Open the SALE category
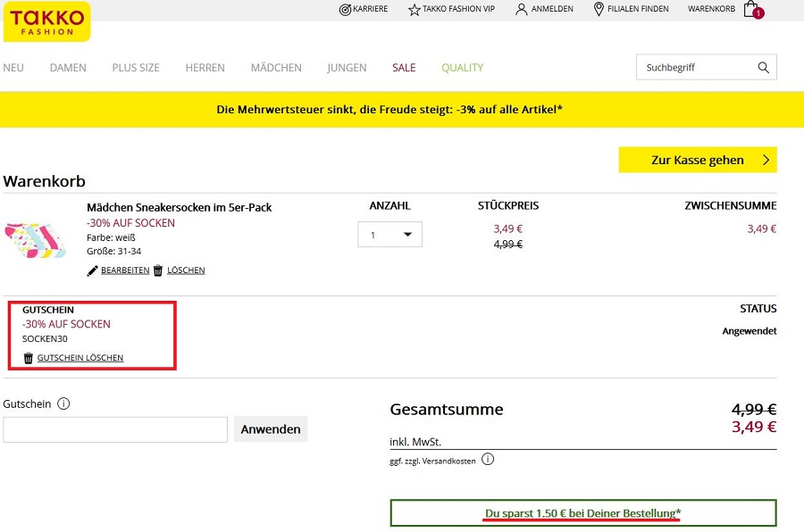This screenshot has height=532, width=804. (x=404, y=68)
